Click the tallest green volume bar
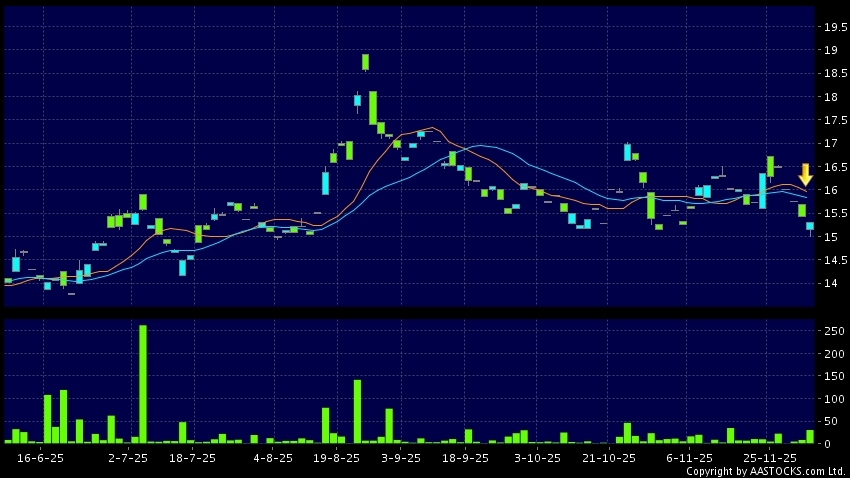 pyautogui.click(x=143, y=383)
